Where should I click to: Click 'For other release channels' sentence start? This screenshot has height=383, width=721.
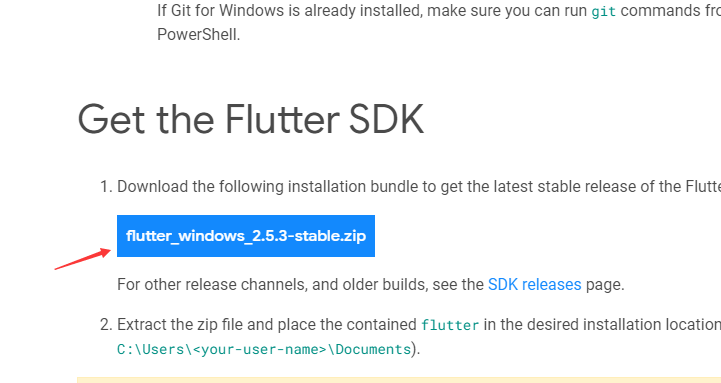(x=211, y=285)
